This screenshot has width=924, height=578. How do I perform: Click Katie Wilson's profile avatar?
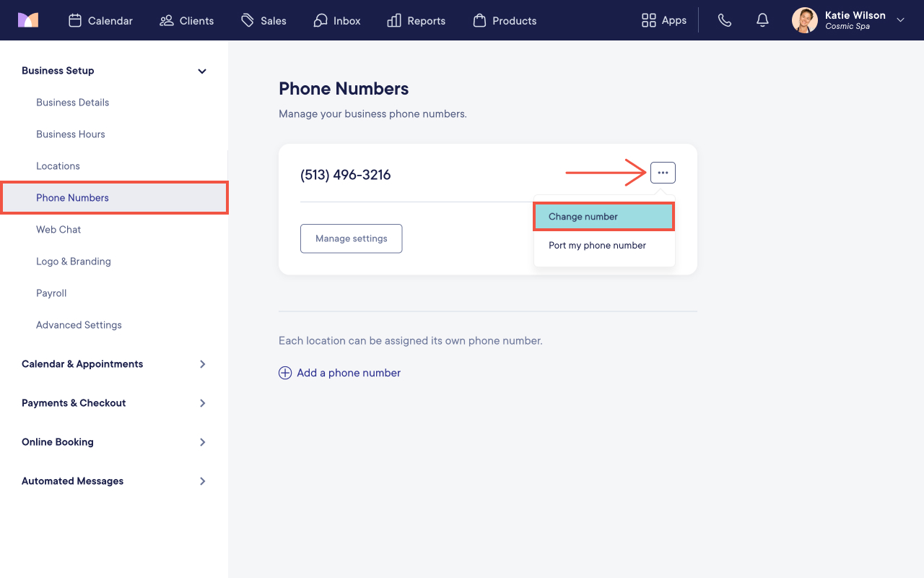pyautogui.click(x=805, y=20)
